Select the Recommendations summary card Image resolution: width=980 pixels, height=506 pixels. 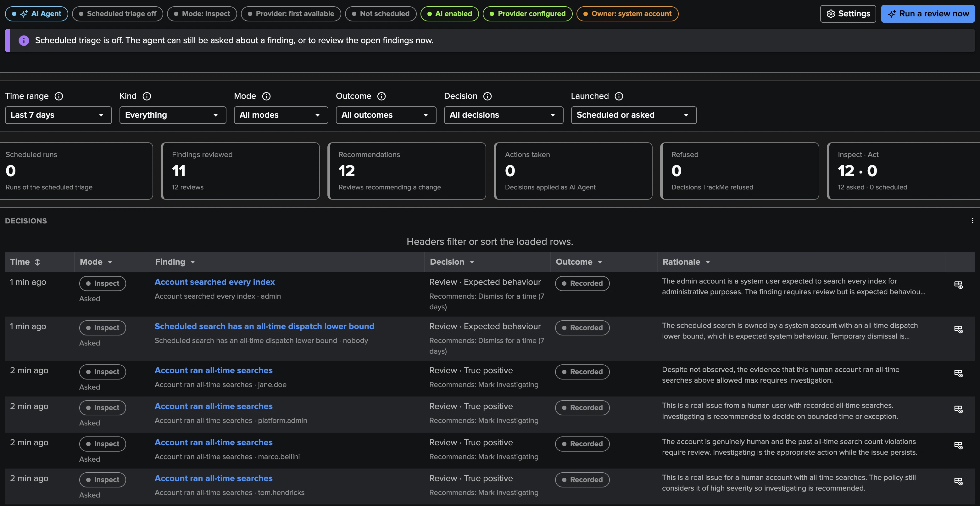coord(407,171)
